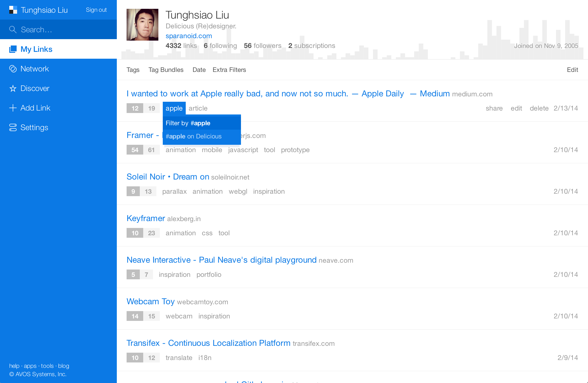
Task: View the 2 subscriptions
Action: click(x=312, y=46)
